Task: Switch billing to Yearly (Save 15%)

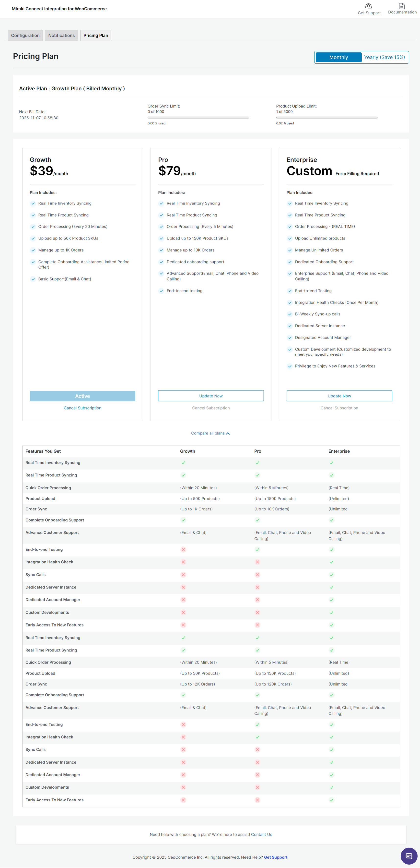Action: point(384,57)
